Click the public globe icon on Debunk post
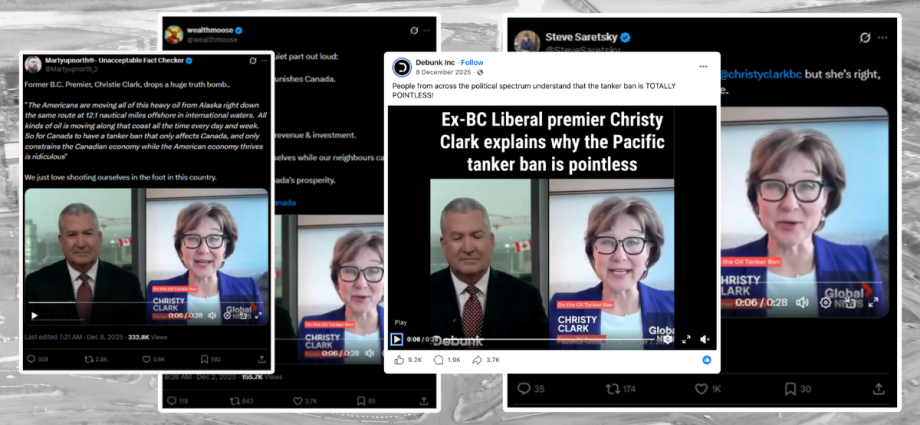The width and height of the screenshot is (920, 425). pyautogui.click(x=480, y=72)
